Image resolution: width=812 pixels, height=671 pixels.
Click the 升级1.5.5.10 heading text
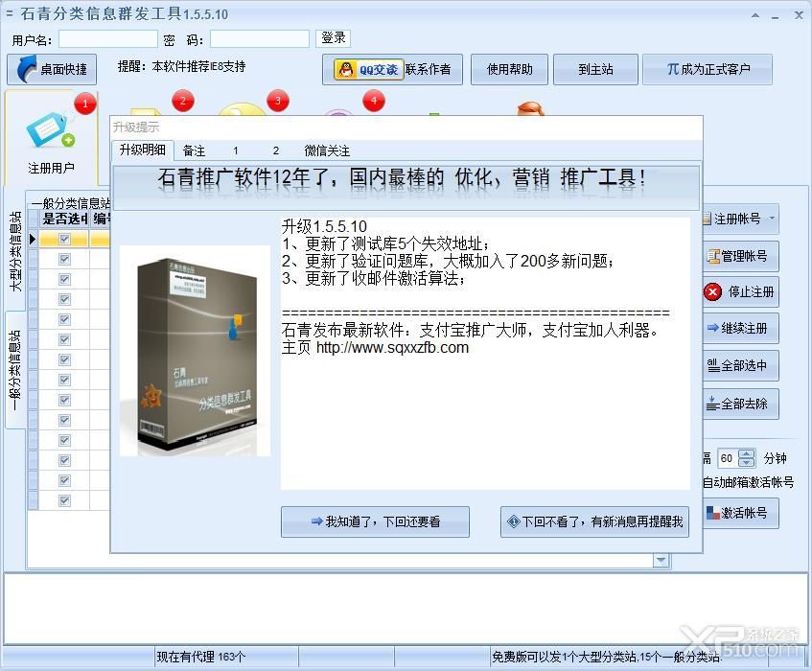point(324,226)
